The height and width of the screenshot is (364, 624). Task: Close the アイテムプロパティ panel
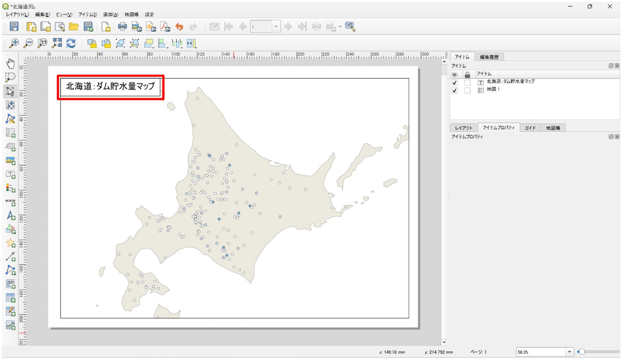pyautogui.click(x=617, y=137)
